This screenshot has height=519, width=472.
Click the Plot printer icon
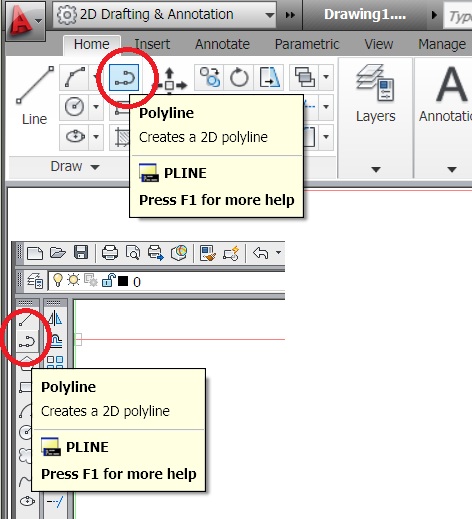[x=110, y=253]
